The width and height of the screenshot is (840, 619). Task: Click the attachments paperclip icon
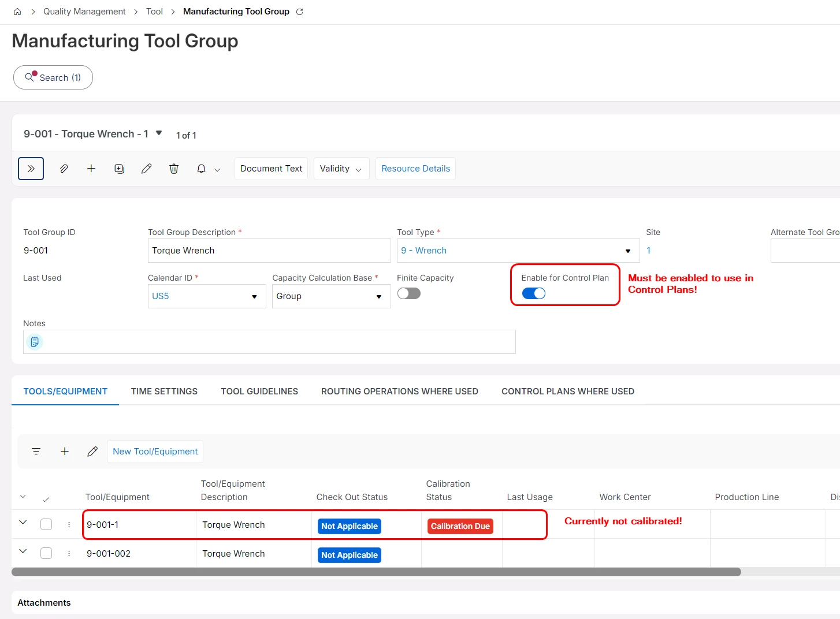tap(64, 169)
